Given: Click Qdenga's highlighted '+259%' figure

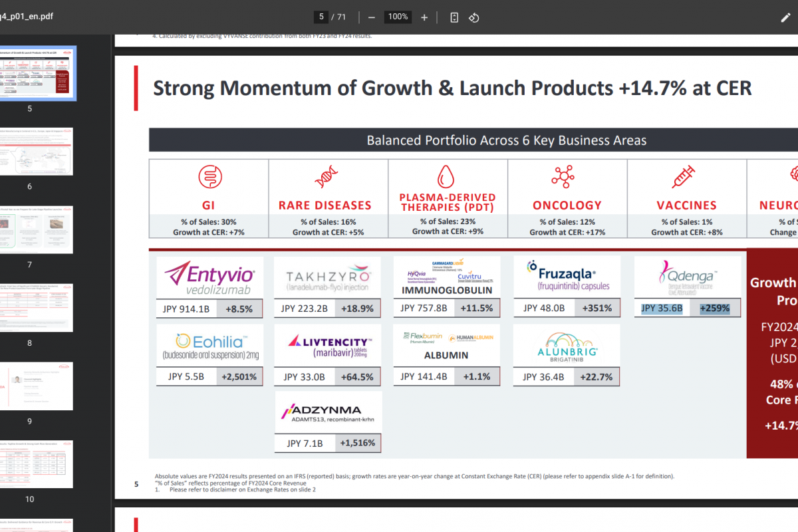Looking at the screenshot, I should tap(715, 309).
